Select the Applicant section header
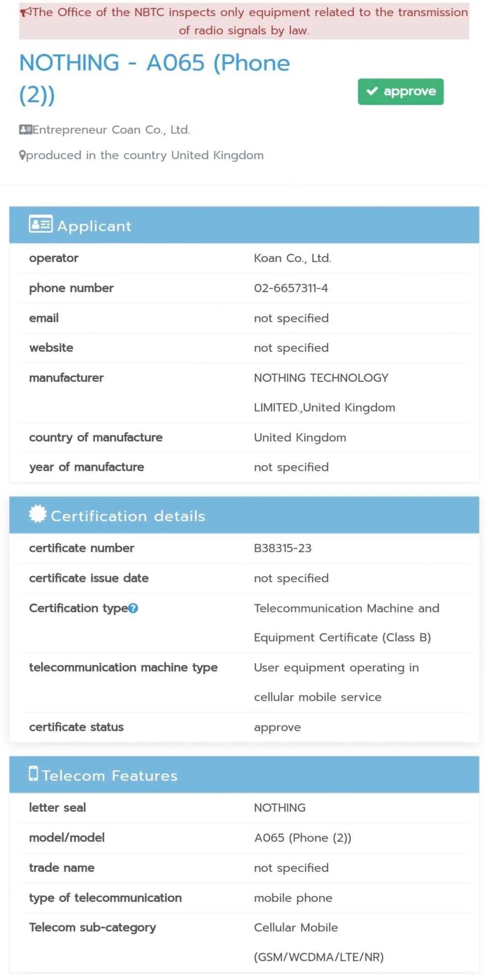 pos(244,225)
